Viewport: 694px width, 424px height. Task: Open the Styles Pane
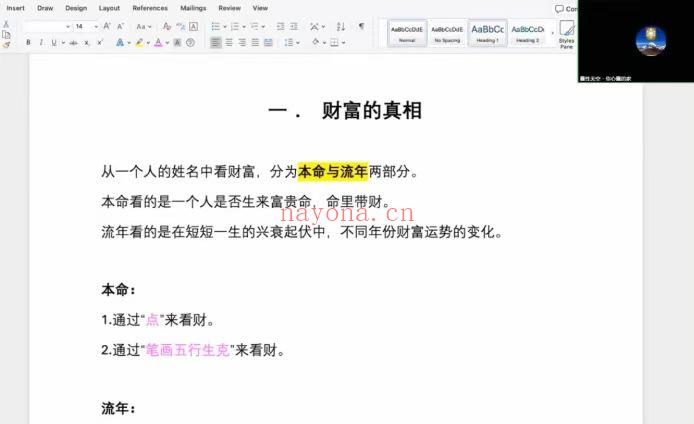click(x=567, y=34)
